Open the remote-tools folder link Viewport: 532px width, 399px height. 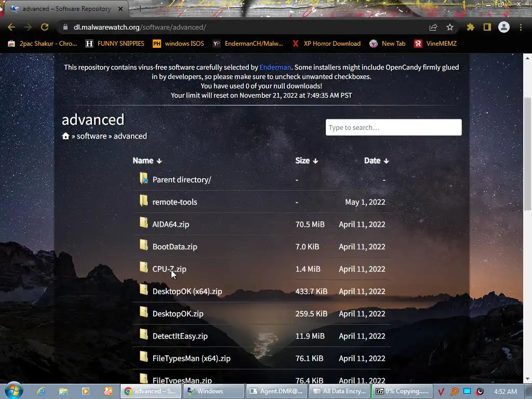point(175,202)
